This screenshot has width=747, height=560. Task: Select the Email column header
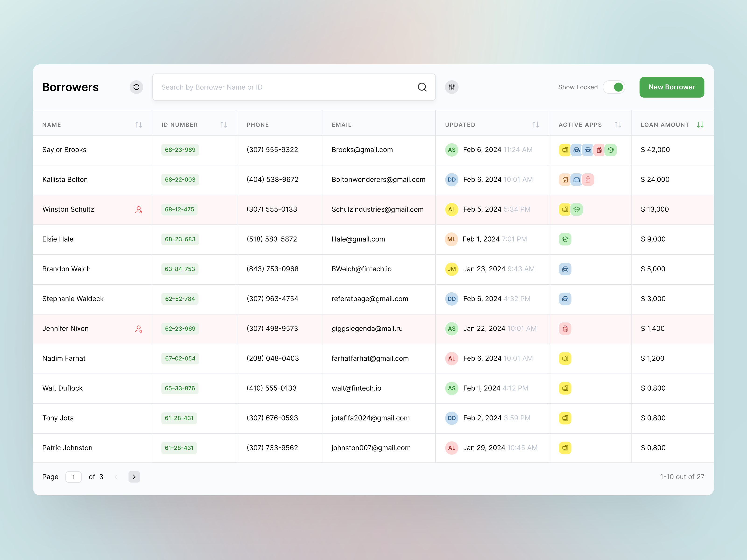pyautogui.click(x=342, y=124)
